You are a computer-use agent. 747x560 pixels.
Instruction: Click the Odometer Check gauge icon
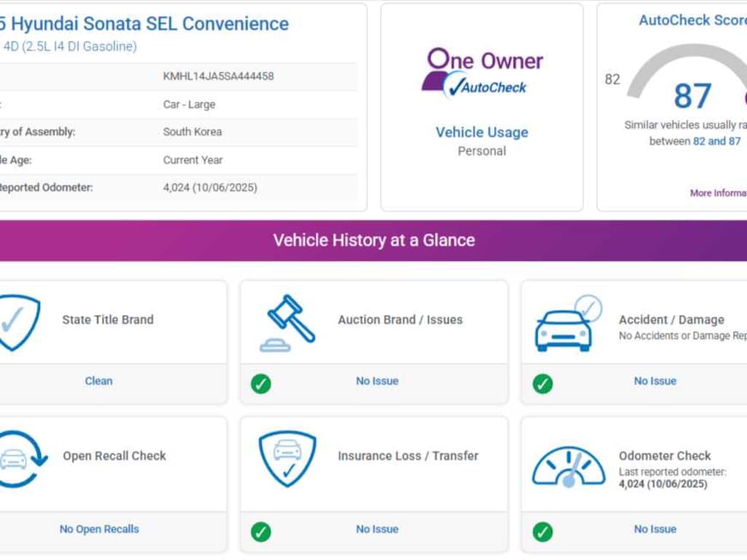click(x=568, y=467)
